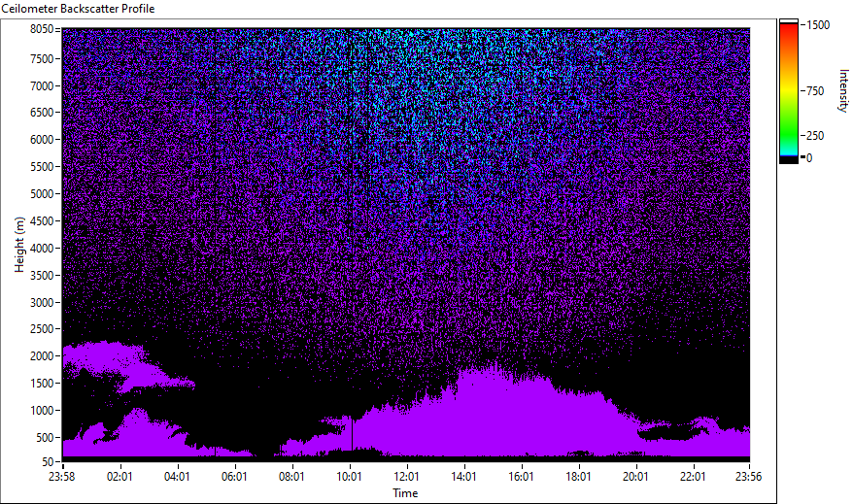Viewport: 853px width, 504px height.
Task: Select the 10:01 time tick label
Action: pos(349,477)
